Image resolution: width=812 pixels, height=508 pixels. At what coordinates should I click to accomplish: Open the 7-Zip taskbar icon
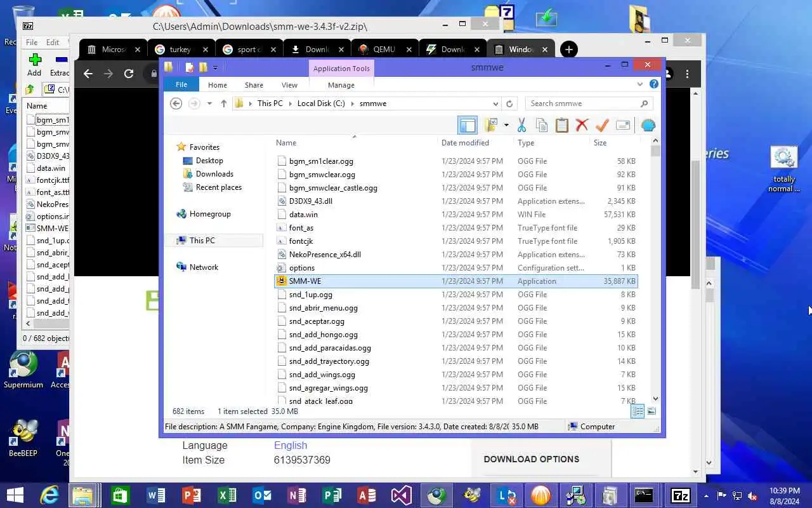point(681,495)
